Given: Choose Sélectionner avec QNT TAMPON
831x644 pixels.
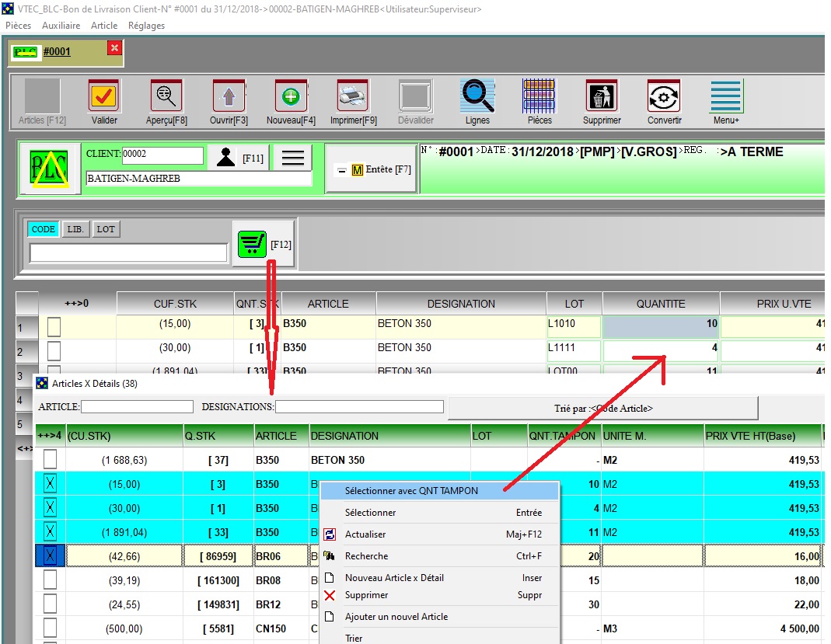Looking at the screenshot, I should [x=411, y=491].
